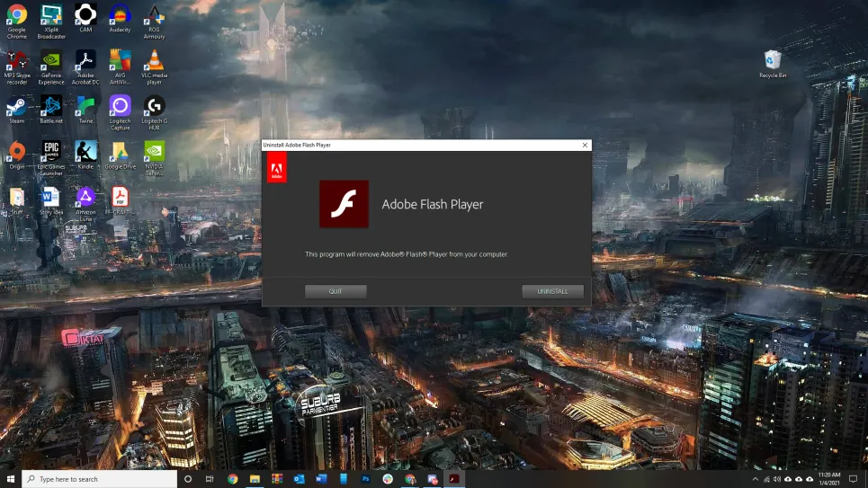Open WinRAR from the taskbar
Viewport: 868px width, 488px height.
pos(277,479)
